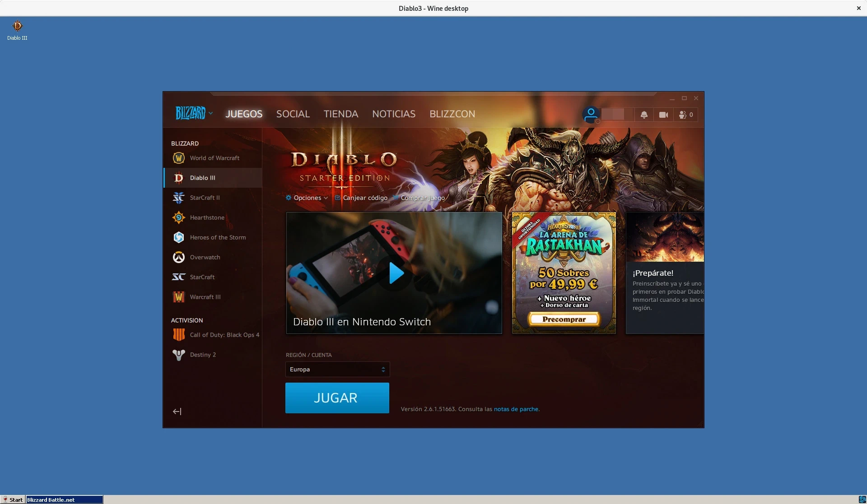The height and width of the screenshot is (504, 867).
Task: Open the notas de parche link
Action: 516,409
